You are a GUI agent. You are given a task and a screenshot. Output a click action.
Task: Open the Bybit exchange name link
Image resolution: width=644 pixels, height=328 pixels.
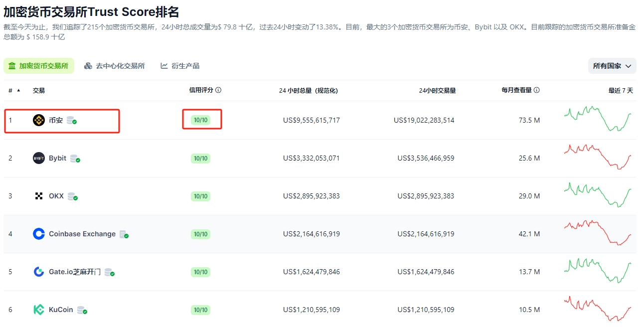pyautogui.click(x=57, y=158)
